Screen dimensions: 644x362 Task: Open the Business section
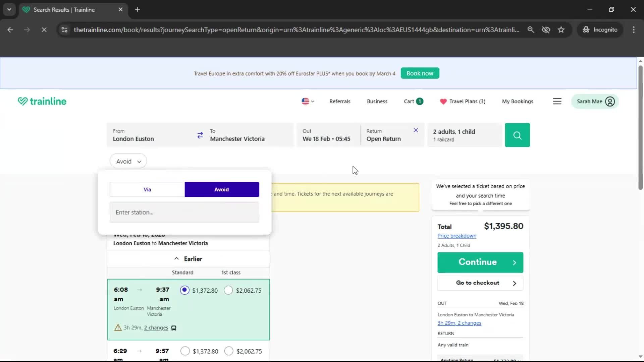377,101
